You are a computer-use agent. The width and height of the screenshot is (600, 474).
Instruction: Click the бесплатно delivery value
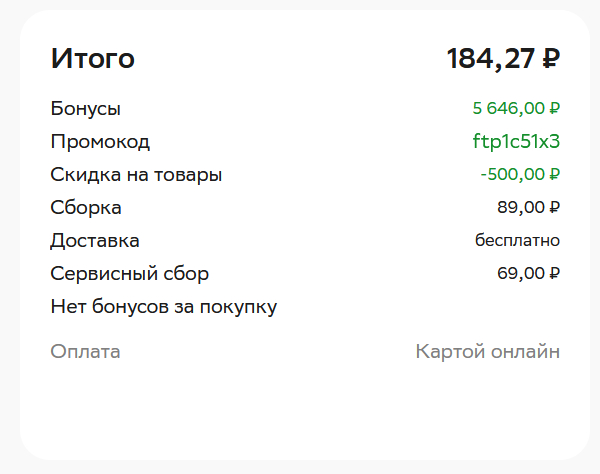coord(517,240)
